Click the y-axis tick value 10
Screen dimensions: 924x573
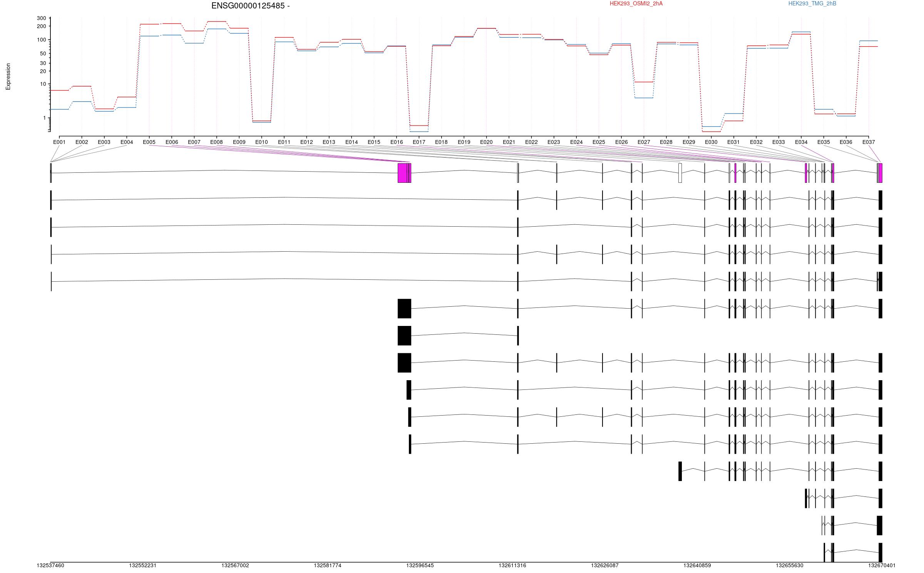pyautogui.click(x=43, y=84)
